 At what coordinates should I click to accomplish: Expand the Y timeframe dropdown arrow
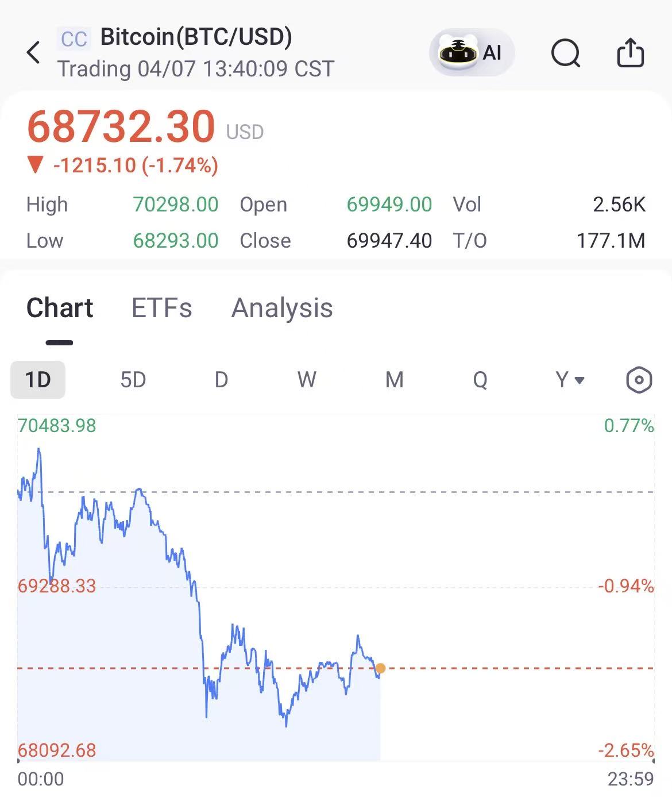coord(580,380)
